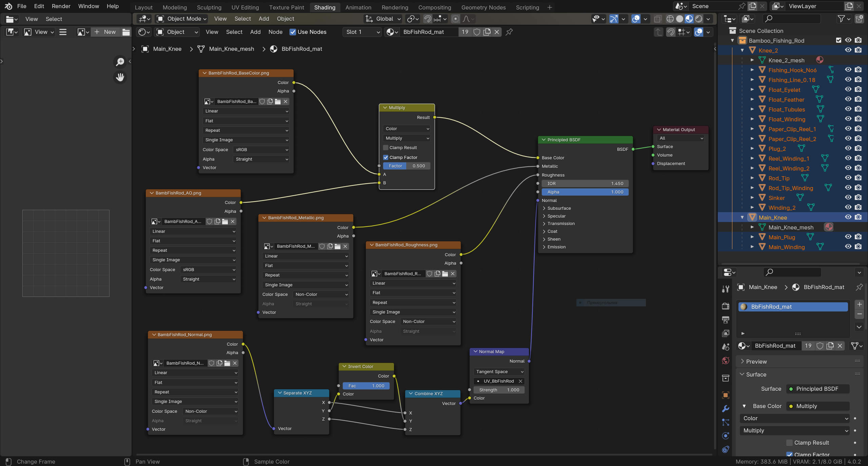This screenshot has width=868, height=466.
Task: Click the Factor slider in Multiply node
Action: click(x=407, y=166)
